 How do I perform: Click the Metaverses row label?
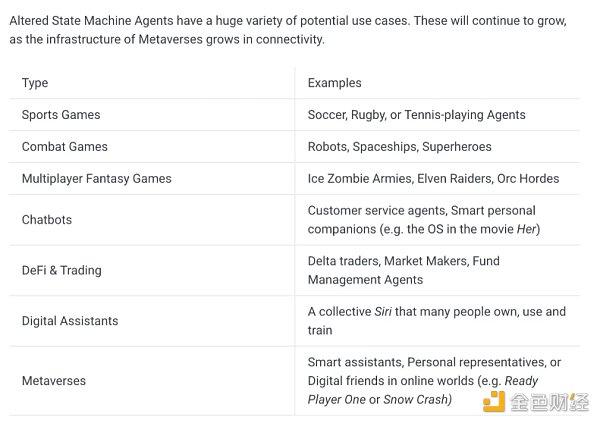54,381
